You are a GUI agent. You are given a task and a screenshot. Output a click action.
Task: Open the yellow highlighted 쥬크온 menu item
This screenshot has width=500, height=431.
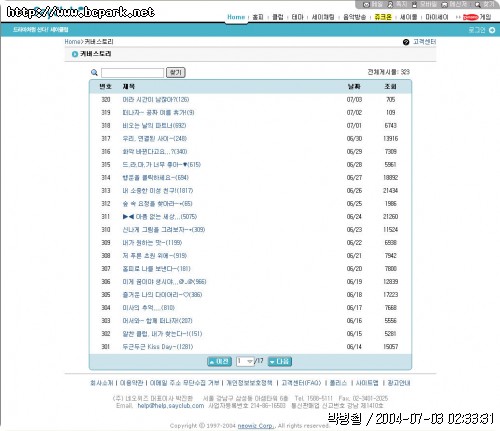coord(383,17)
